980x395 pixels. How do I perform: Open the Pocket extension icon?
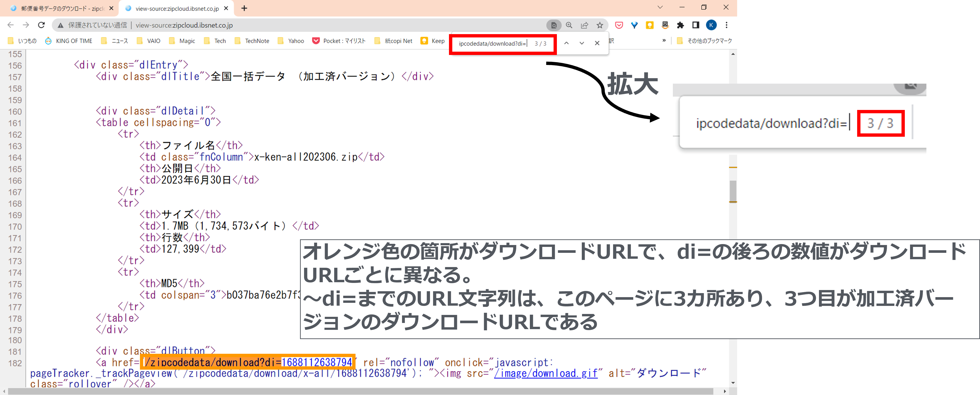pos(619,25)
